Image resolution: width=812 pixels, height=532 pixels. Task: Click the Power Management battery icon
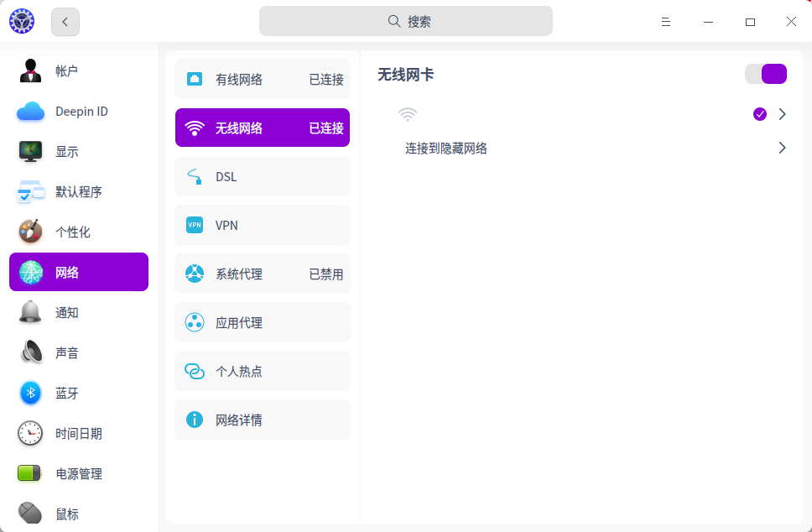[31, 473]
